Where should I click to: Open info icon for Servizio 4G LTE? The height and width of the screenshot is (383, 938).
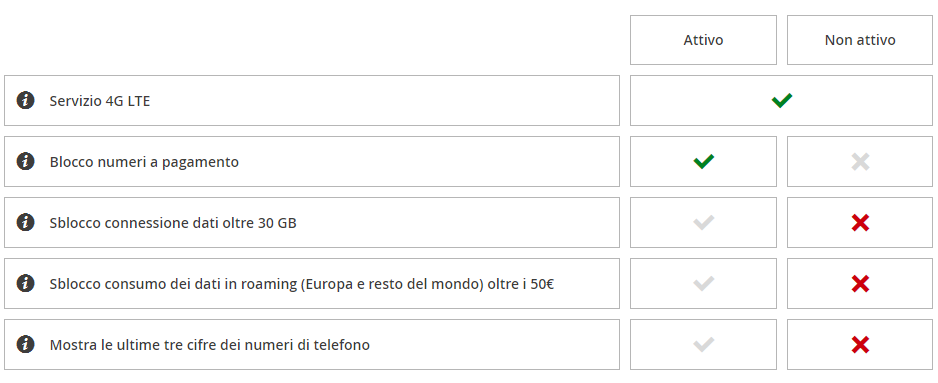pyautogui.click(x=25, y=101)
